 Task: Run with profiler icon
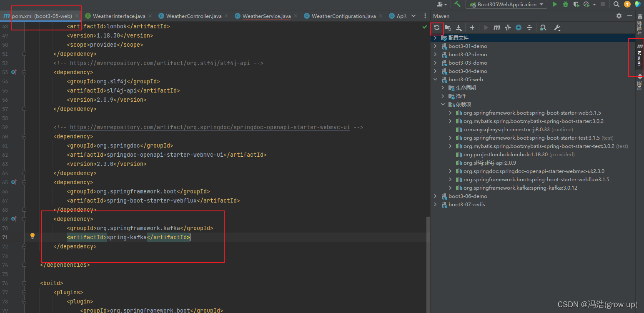point(586,4)
